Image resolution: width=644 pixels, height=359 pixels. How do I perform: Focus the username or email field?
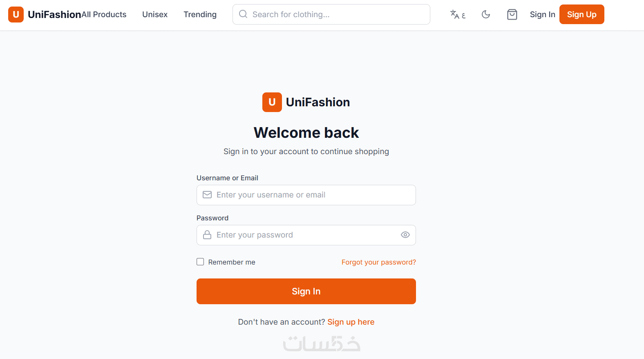311,195
